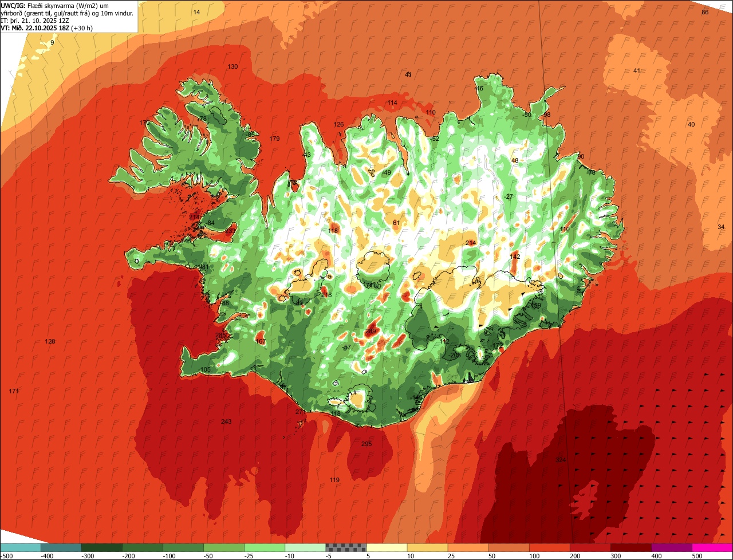Click the checkered legend swatch between -5 and 5
The image size is (733, 560).
tap(346, 547)
